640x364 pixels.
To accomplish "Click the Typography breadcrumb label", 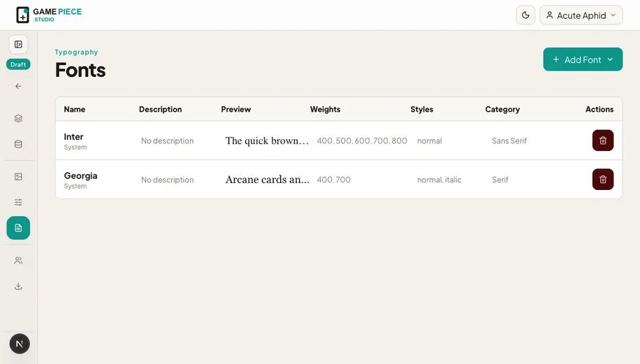I will (x=76, y=52).
